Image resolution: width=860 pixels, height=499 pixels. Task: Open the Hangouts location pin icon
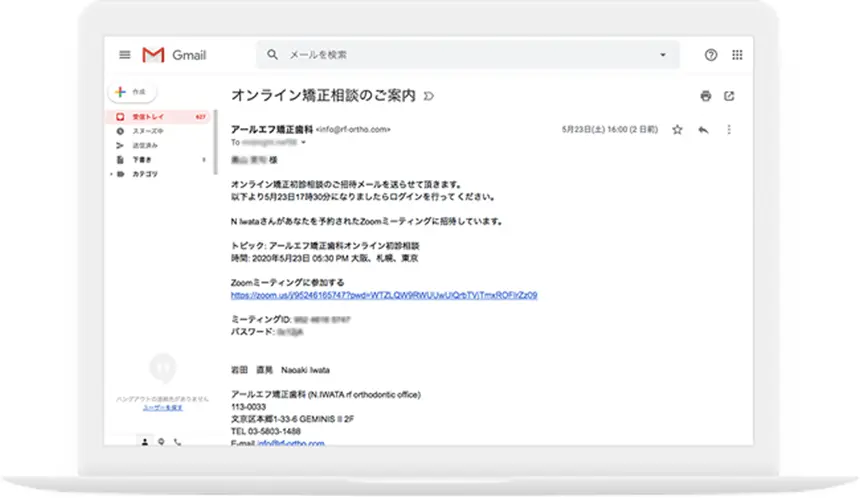[161, 441]
